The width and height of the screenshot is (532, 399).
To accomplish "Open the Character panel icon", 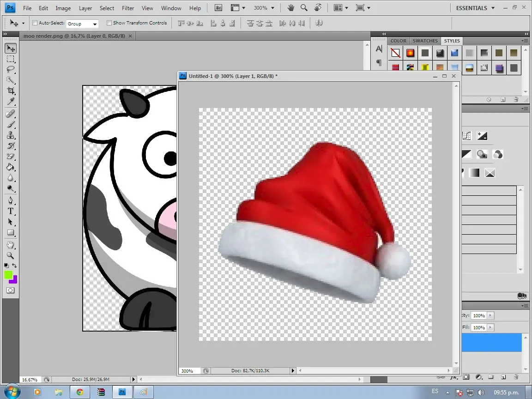I will click(x=379, y=49).
